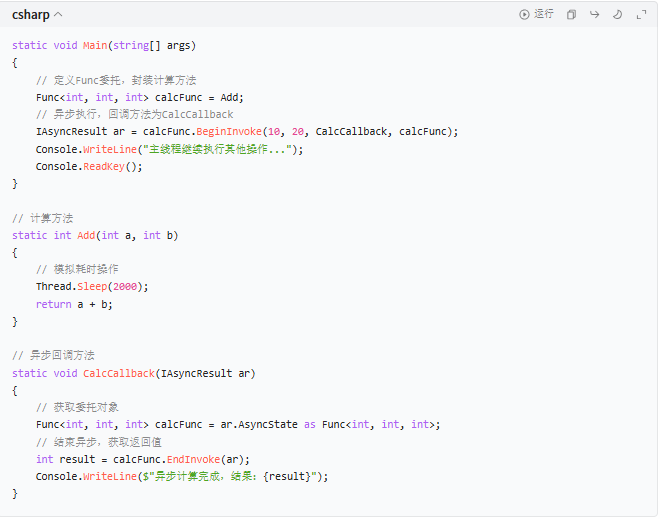This screenshot has width=660, height=519.
Task: Click the 'return a + b;' line
Action: pos(74,304)
